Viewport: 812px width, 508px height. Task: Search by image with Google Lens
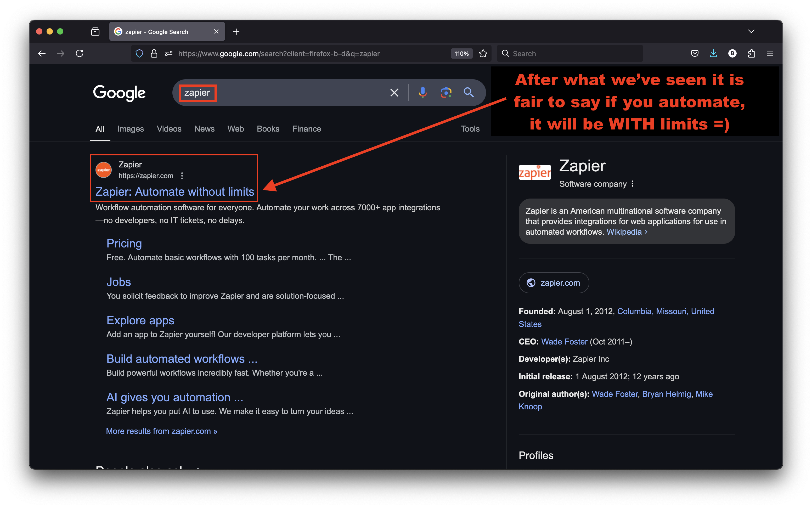click(446, 92)
